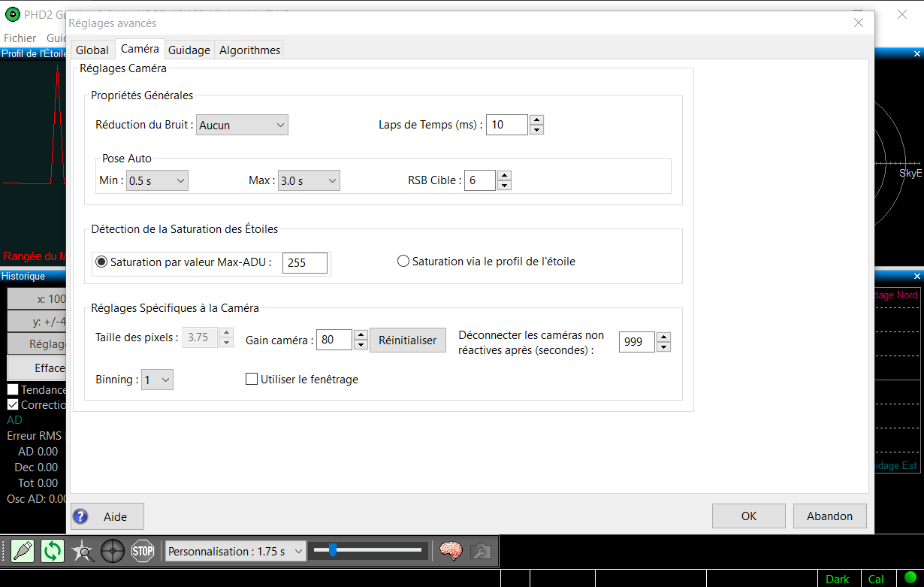The width and height of the screenshot is (924, 587).
Task: Click the Réinitialiser gain button
Action: tap(408, 340)
